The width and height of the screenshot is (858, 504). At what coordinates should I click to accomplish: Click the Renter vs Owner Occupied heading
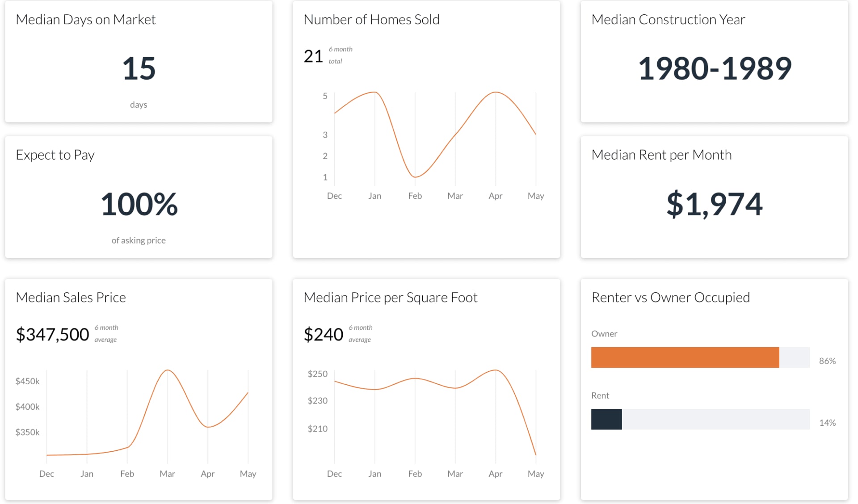(670, 298)
